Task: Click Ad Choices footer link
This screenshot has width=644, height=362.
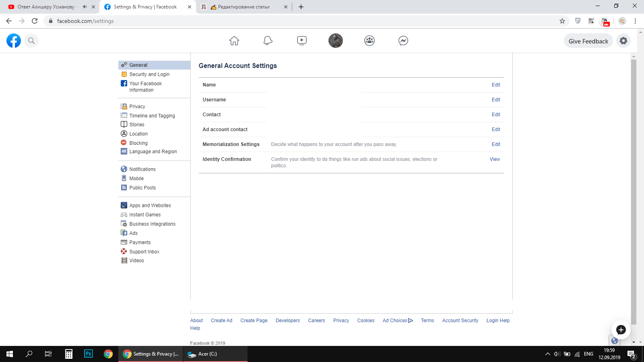Action: click(x=398, y=321)
